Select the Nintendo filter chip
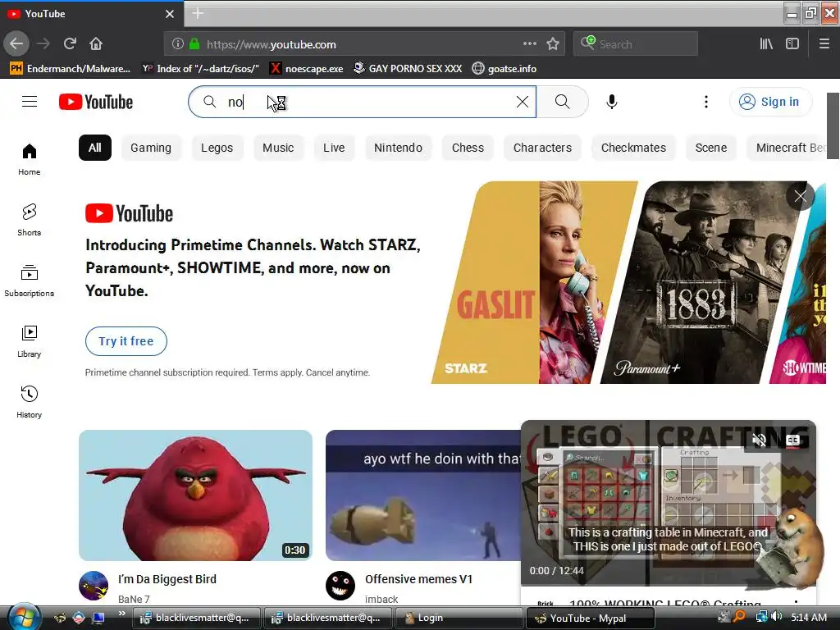Screen dimensions: 840x630 [x=398, y=148]
